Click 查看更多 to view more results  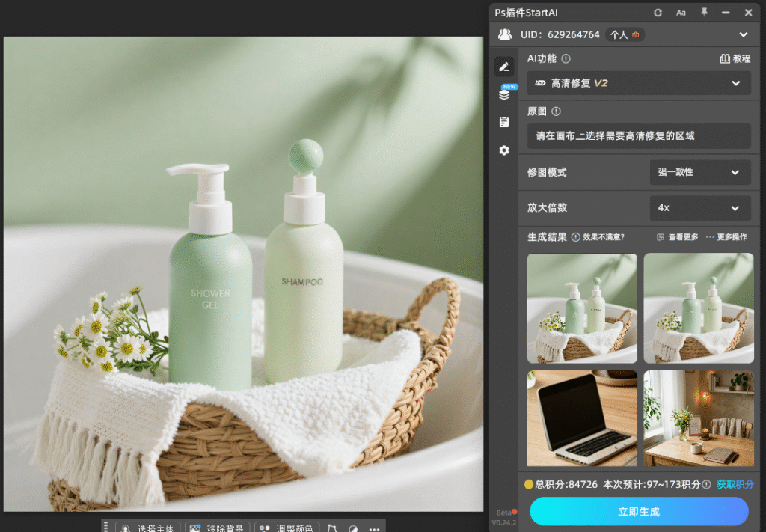(x=677, y=237)
